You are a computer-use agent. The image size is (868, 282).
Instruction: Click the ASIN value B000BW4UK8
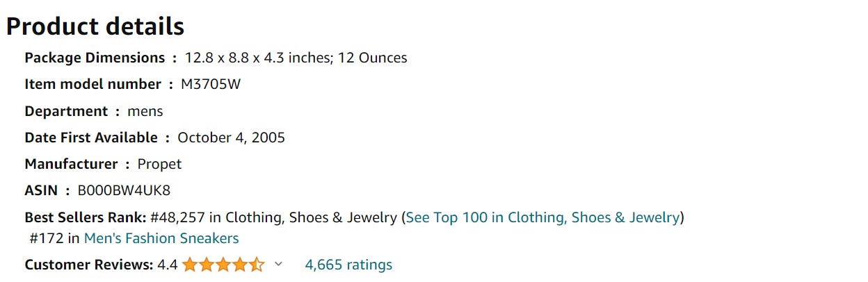click(x=124, y=190)
